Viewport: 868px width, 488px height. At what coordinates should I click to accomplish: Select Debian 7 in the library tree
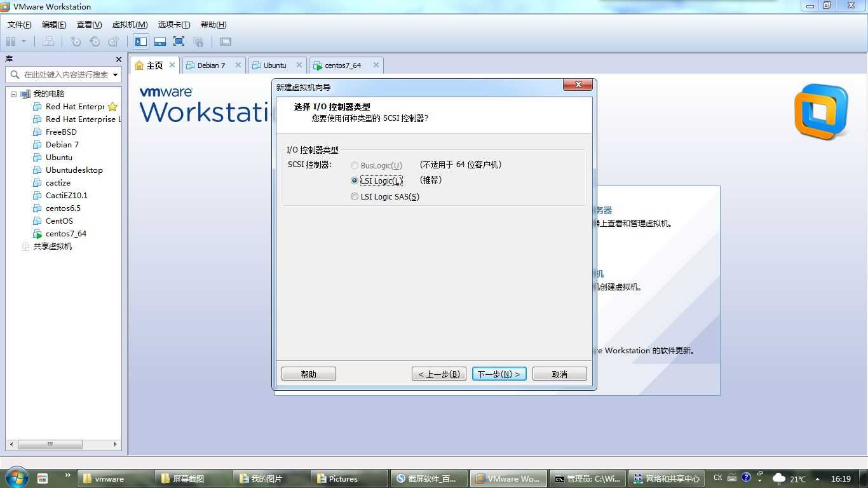pos(62,144)
